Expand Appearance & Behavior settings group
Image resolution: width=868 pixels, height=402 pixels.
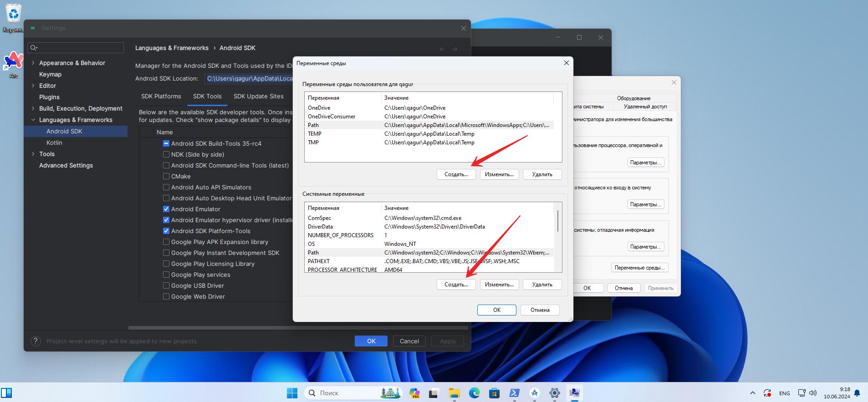pyautogui.click(x=33, y=63)
